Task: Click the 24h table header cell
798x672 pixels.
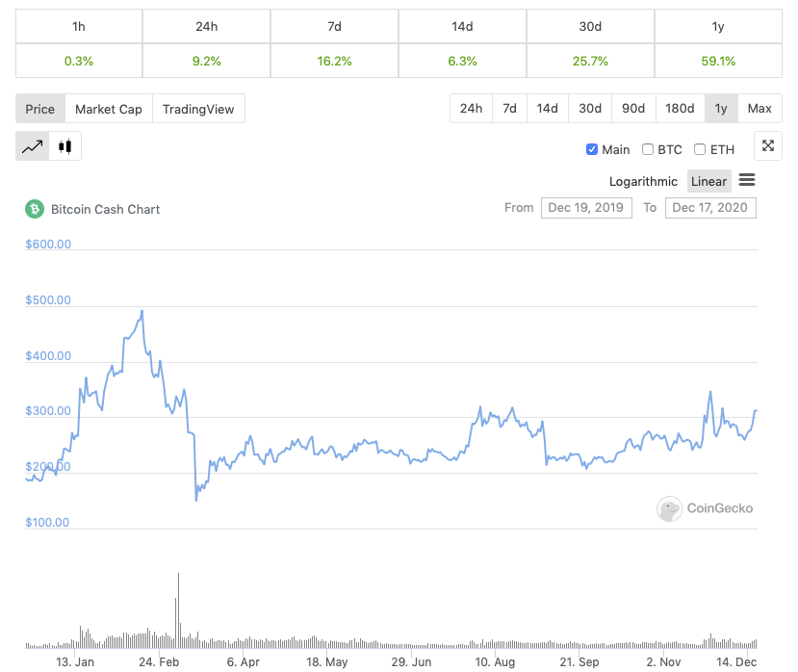Action: pos(207,26)
